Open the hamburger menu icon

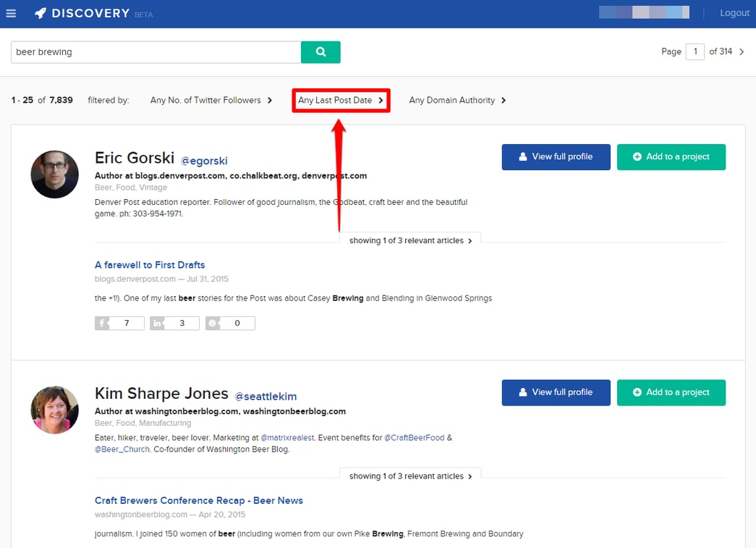pyautogui.click(x=11, y=14)
